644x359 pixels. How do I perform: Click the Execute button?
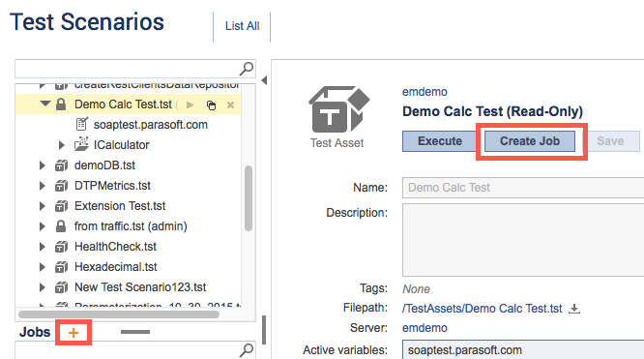coord(439,141)
